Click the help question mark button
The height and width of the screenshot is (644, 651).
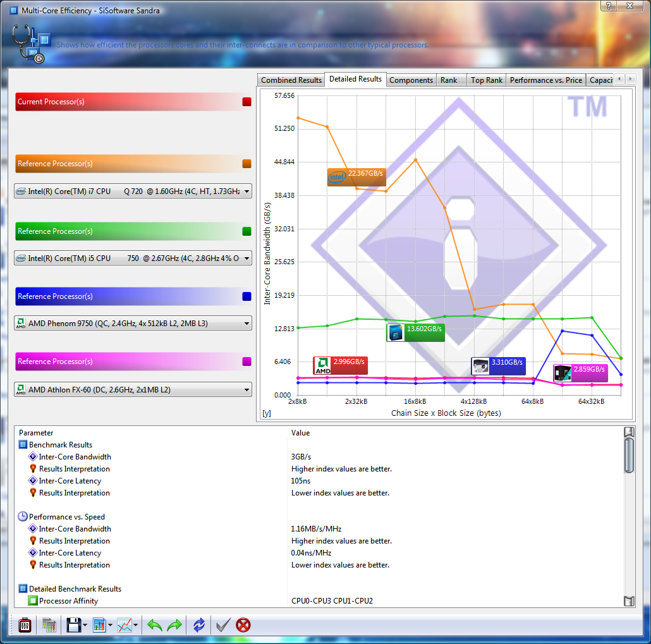[609, 6]
